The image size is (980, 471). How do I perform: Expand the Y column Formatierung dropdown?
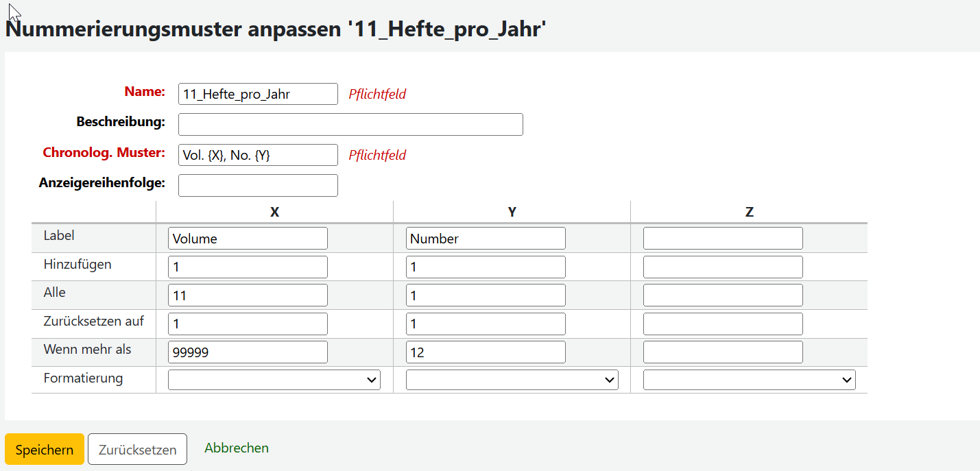pyautogui.click(x=512, y=379)
